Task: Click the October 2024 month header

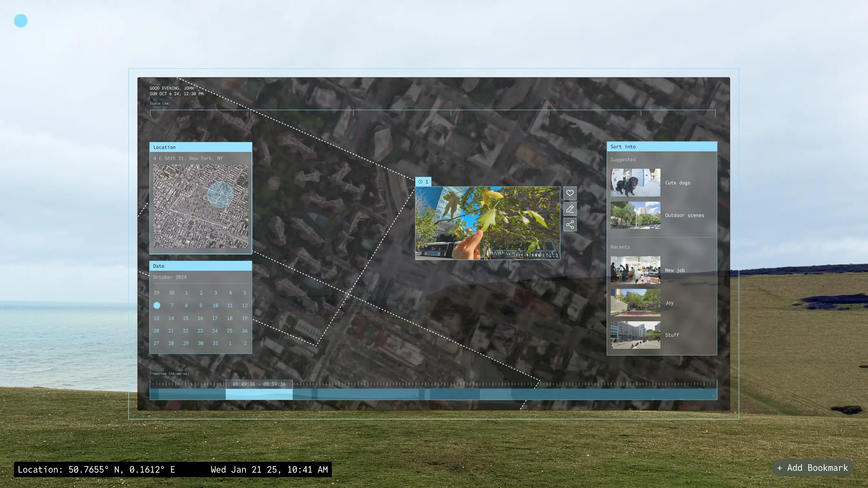Action: click(x=170, y=277)
